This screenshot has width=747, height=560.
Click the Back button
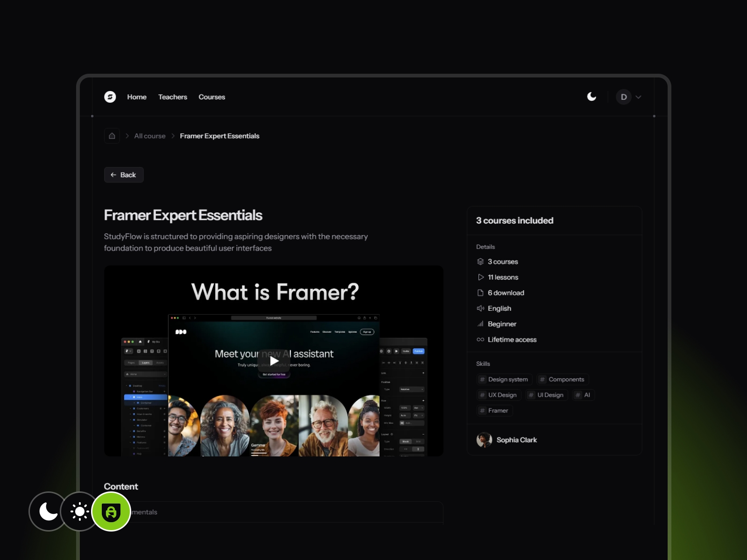coord(123,175)
